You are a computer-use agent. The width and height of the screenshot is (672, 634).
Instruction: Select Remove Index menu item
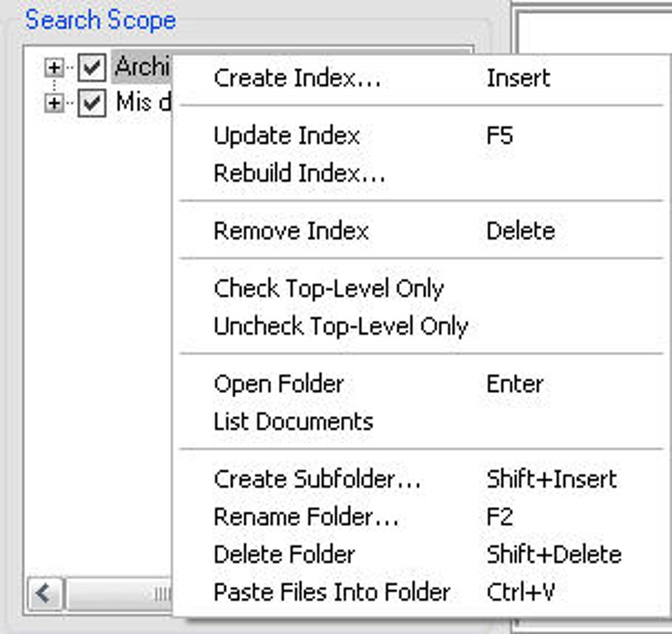tap(291, 231)
